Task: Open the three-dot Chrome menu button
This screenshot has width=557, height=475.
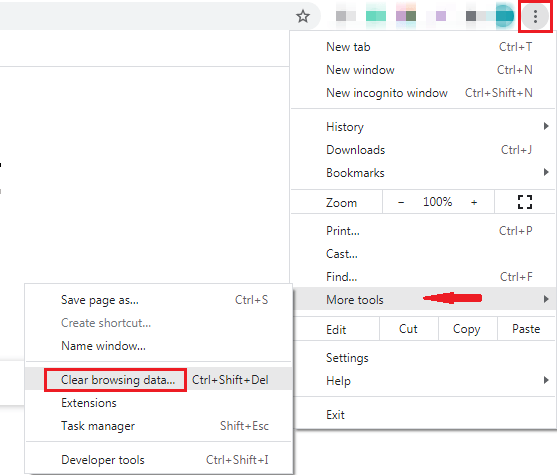Action: click(x=535, y=16)
